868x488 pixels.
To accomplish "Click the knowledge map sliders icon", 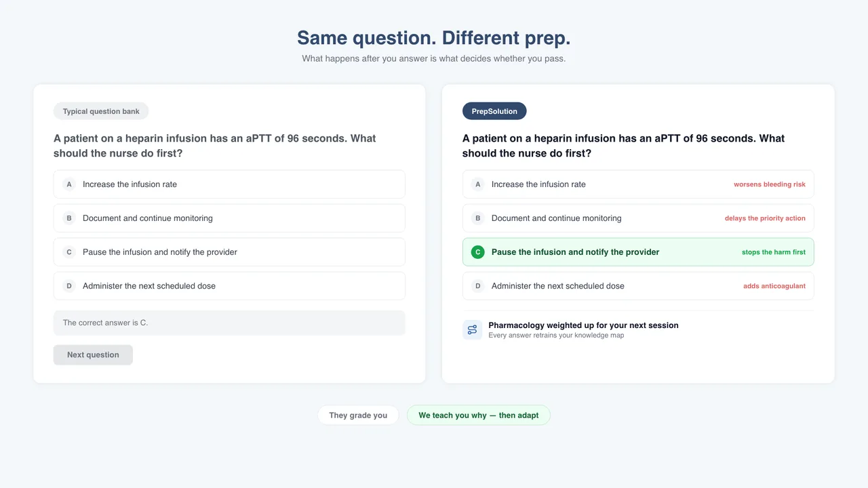I will click(x=472, y=330).
